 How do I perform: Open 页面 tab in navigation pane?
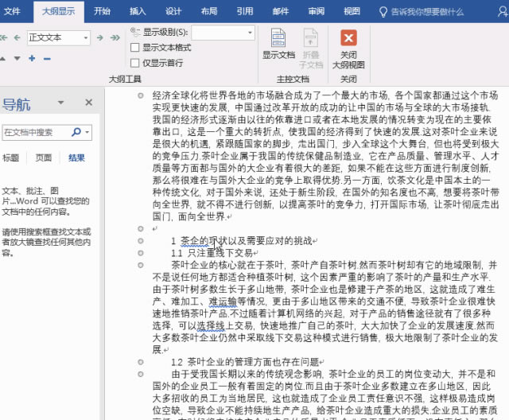44,157
